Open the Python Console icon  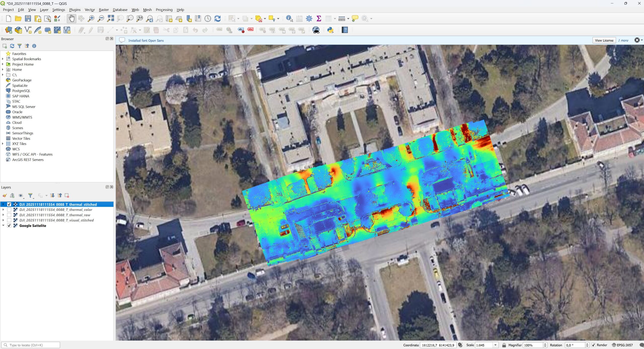click(330, 30)
